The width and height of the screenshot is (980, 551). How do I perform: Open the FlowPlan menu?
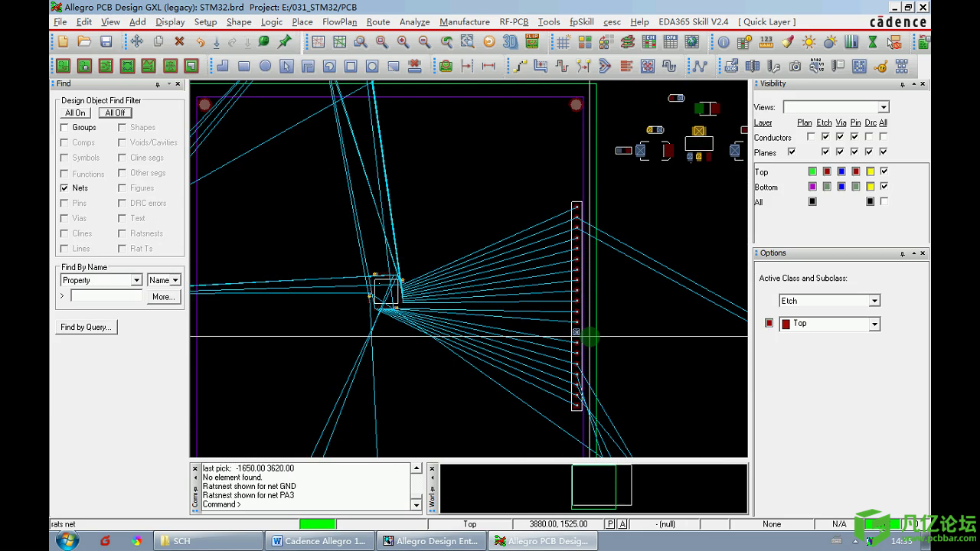coord(340,22)
